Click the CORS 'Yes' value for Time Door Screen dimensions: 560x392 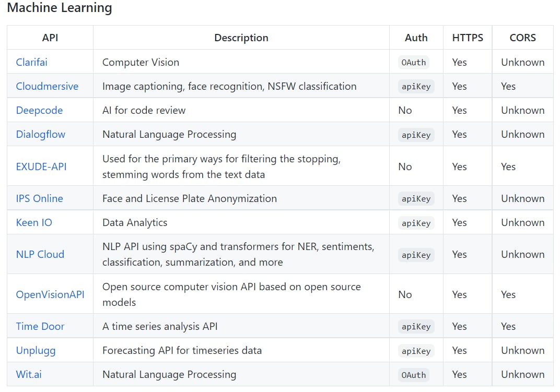point(508,326)
